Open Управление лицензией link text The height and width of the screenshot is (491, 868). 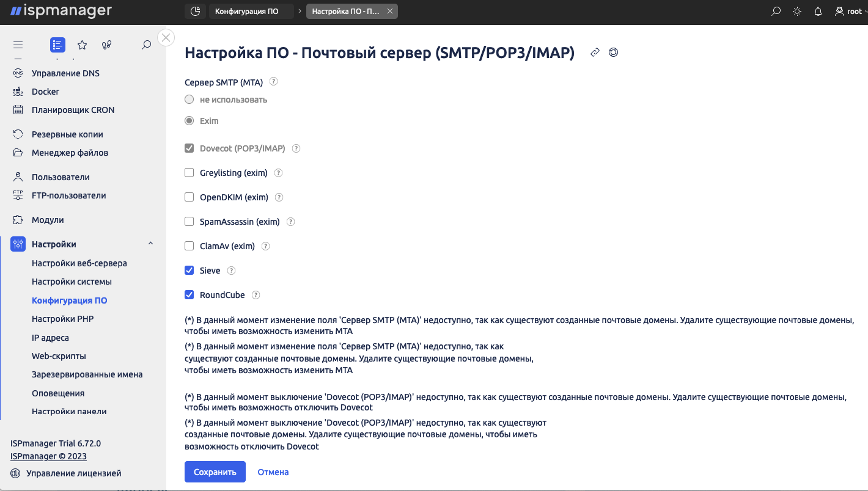pyautogui.click(x=73, y=473)
